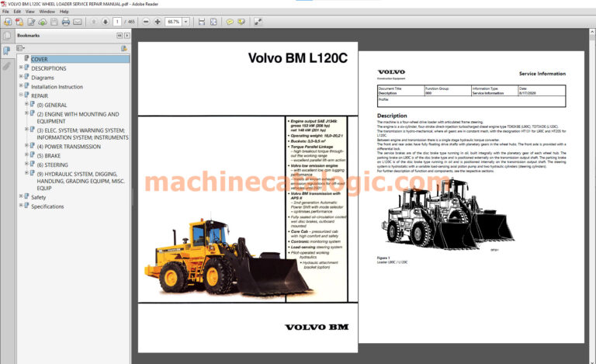Click the Service Information heading text
The image size is (596, 364).
click(542, 74)
